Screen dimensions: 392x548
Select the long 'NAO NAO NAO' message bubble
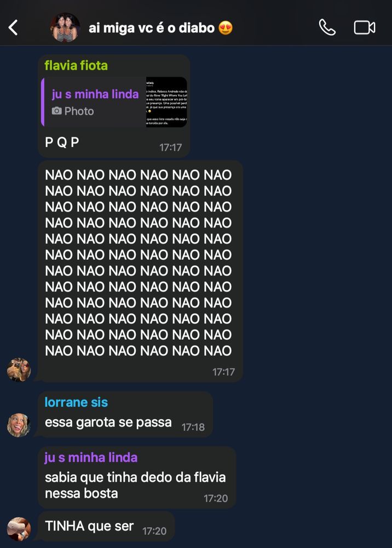[140, 271]
